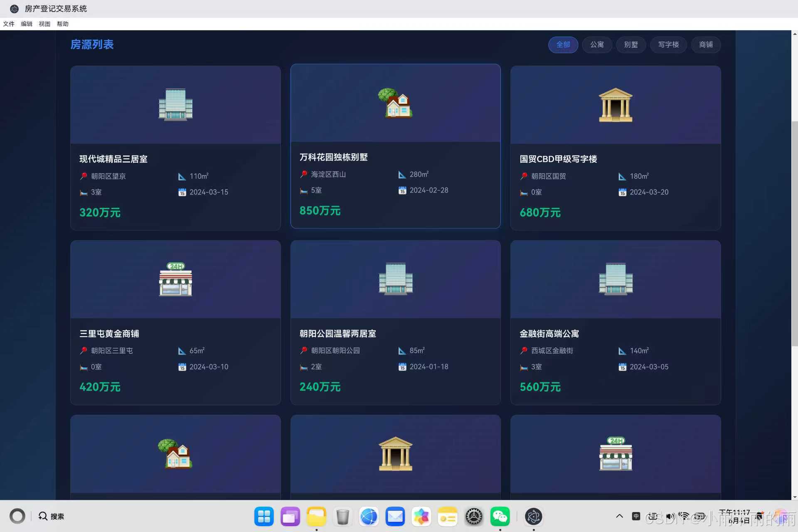Click house icon of 万科花园独栋别墅 card

click(395, 103)
